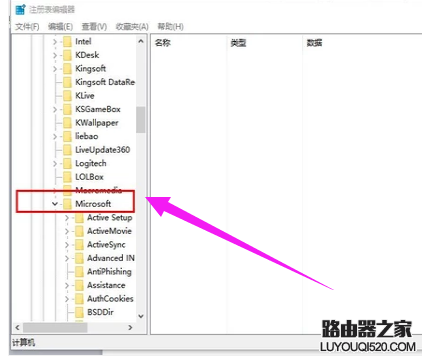This screenshot has height=360, width=422.
Task: Click the ActiveSync folder icon
Action: coord(79,245)
